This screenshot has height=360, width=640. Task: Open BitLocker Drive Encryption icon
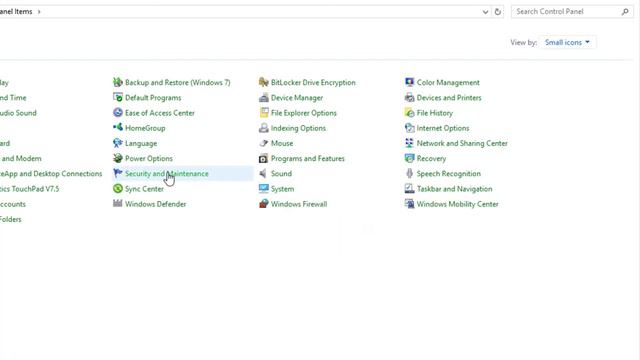[264, 82]
